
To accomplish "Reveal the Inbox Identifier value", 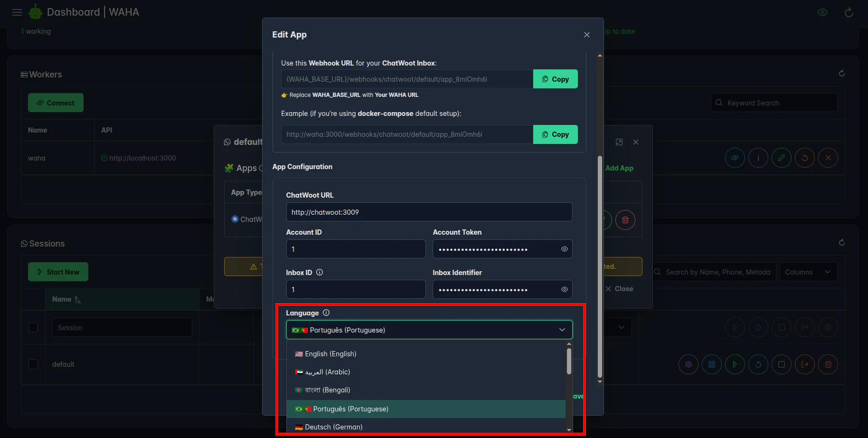I will click(565, 289).
